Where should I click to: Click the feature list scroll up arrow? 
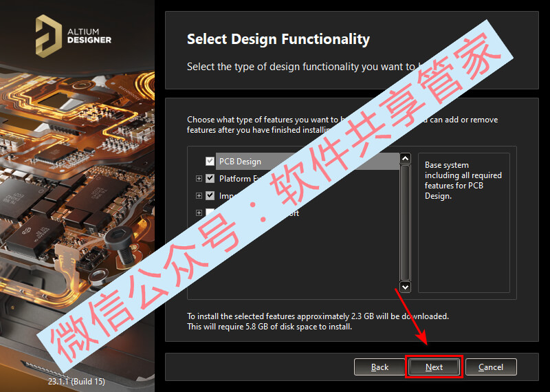pos(405,158)
